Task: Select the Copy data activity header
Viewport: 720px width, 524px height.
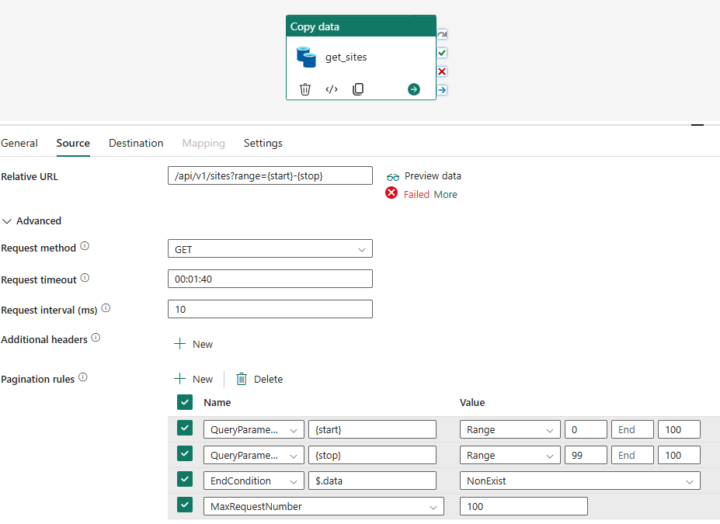Action: point(361,26)
